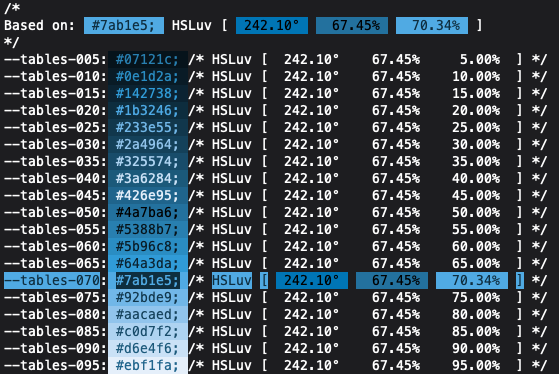Viewport: 559px width, 374px height.
Task: Click the --tables-015 variable name
Action: pos(52,93)
